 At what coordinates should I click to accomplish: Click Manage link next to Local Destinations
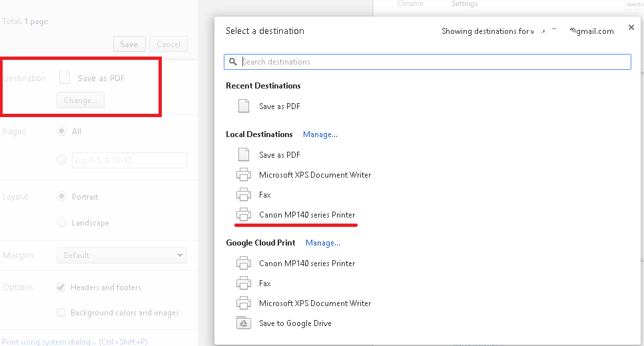tap(320, 134)
